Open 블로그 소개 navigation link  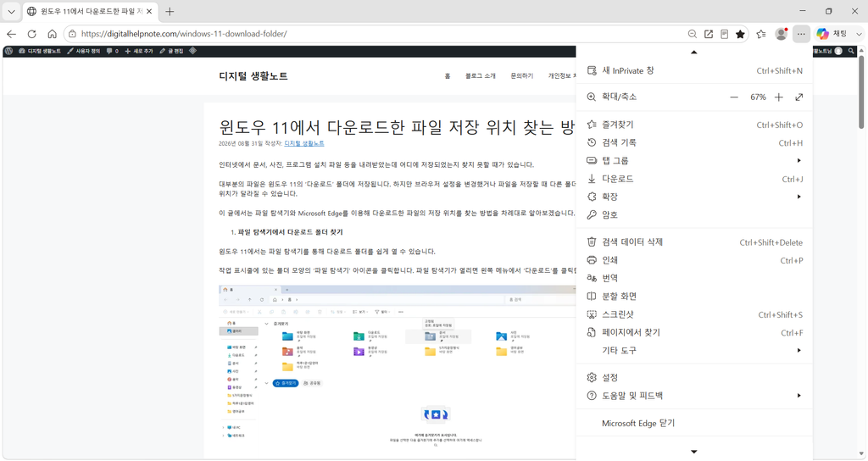[x=481, y=75]
